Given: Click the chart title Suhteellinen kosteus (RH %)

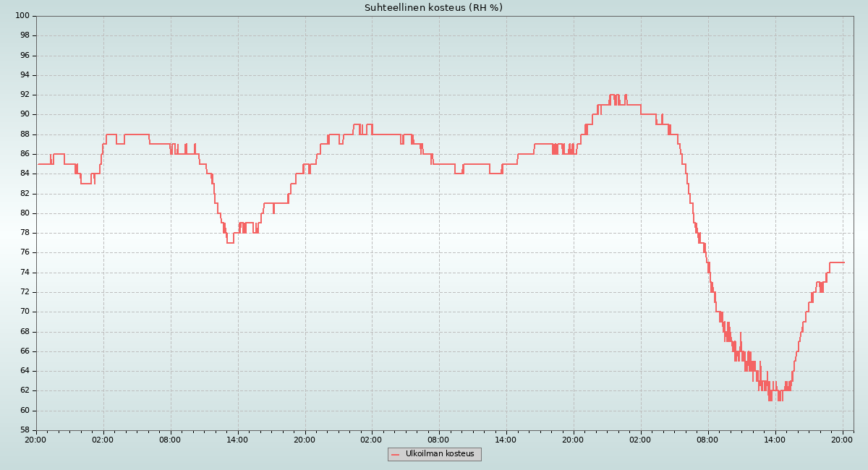Looking at the screenshot, I should (433, 8).
